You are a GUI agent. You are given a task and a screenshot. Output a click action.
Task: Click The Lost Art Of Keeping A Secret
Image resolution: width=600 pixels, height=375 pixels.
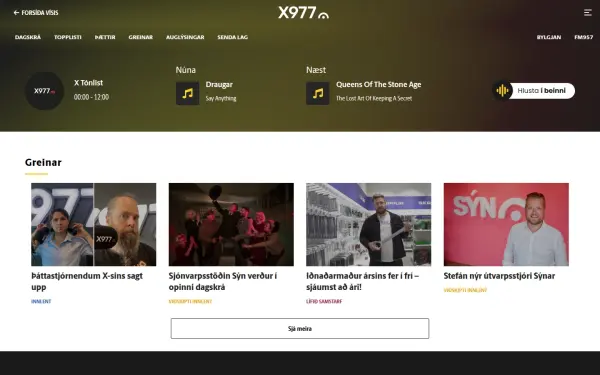click(374, 98)
